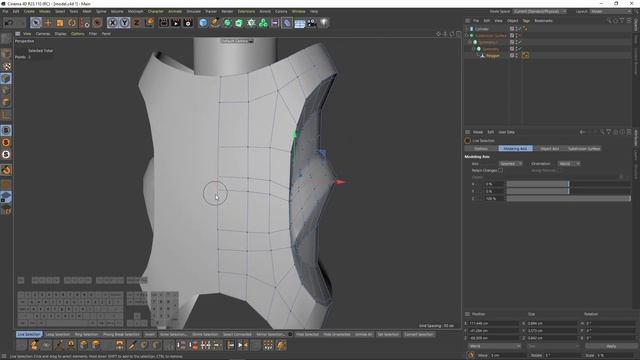Click the Apply button in Coordinates panel
This screenshot has height=360, width=640.
click(611, 346)
